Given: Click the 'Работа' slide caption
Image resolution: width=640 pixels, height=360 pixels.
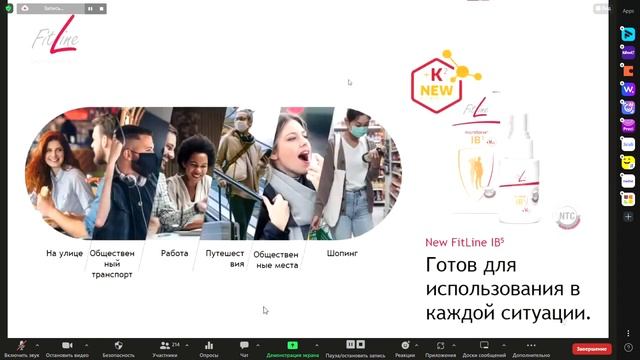Looking at the screenshot, I should coord(174,253).
